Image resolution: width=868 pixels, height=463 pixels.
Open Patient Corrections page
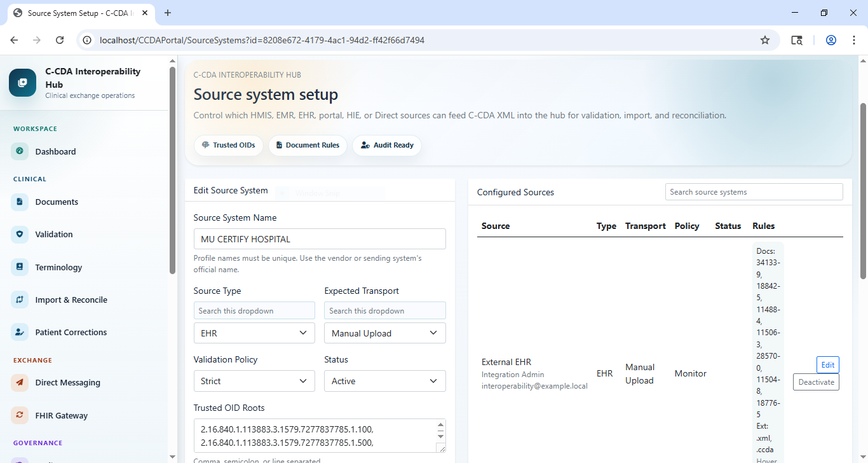click(x=71, y=332)
